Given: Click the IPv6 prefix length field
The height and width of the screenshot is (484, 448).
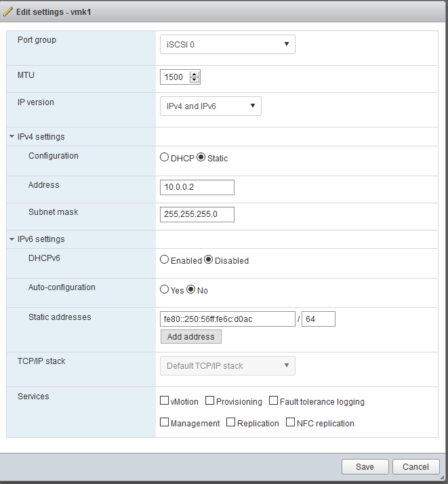Looking at the screenshot, I should click(319, 319).
